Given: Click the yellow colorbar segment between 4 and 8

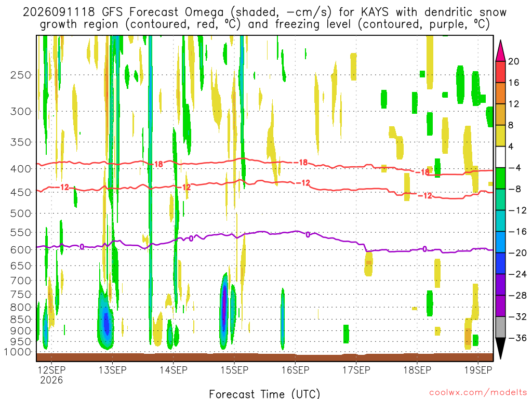Looking at the screenshot, I should coord(500,136).
